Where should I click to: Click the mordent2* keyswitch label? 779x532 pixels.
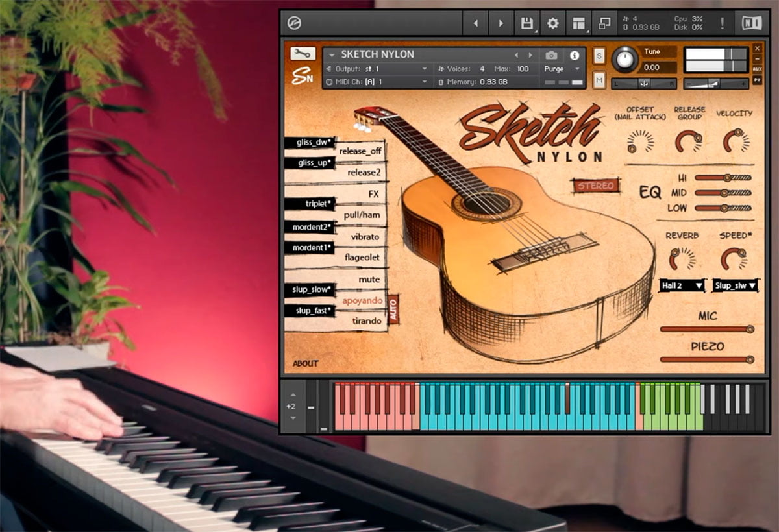click(x=310, y=227)
